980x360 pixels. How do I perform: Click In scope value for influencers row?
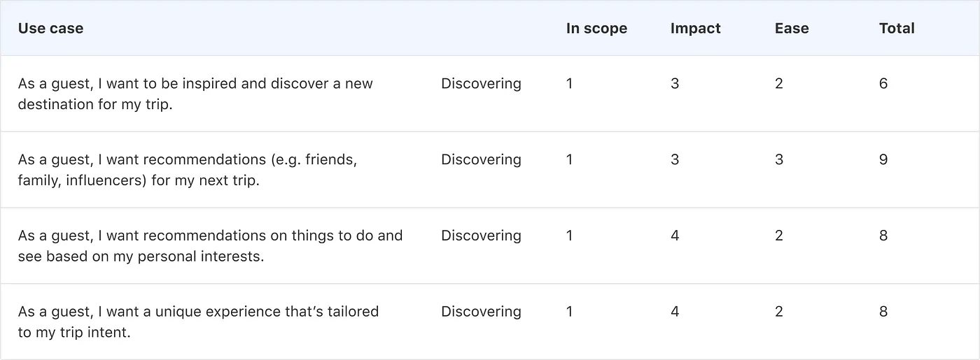[569, 160]
